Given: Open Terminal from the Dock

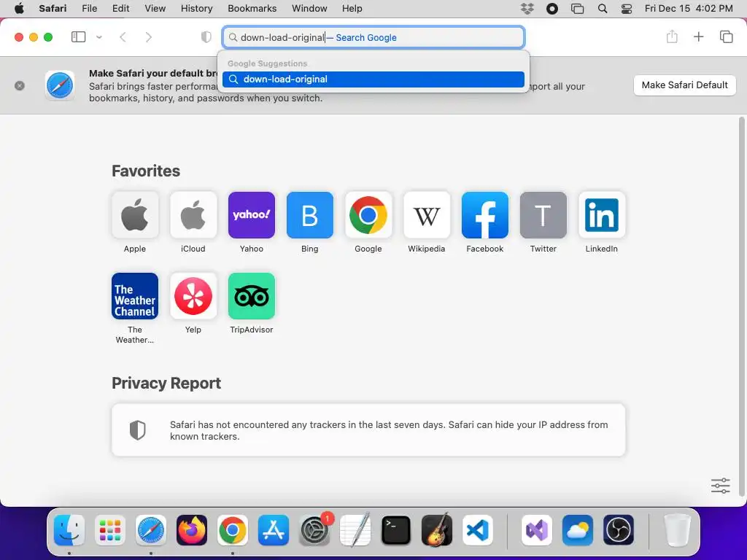Looking at the screenshot, I should tap(396, 530).
